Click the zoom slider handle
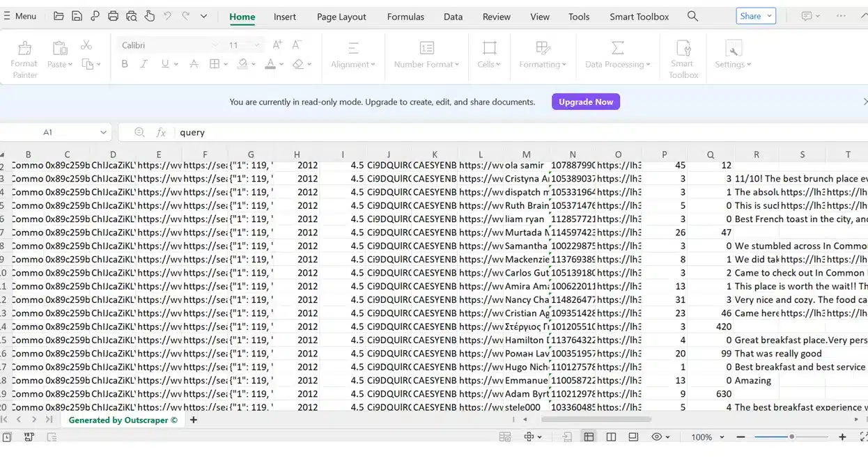868x465 pixels. coord(791,437)
